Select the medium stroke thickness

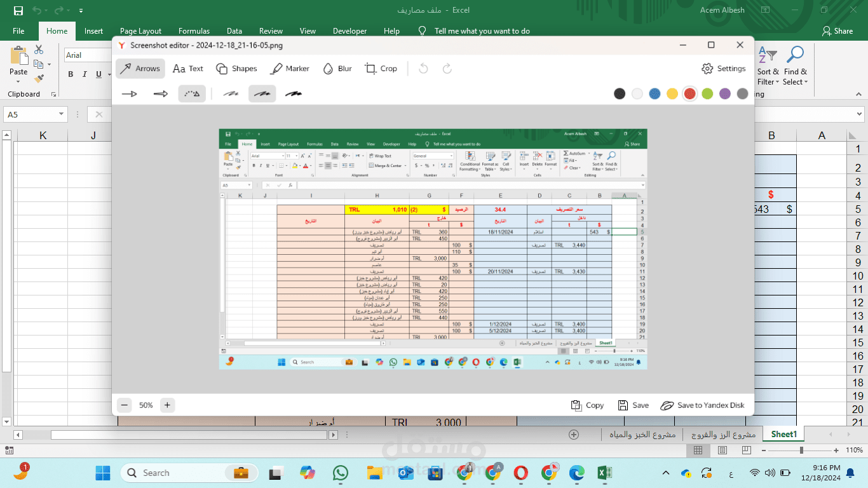click(262, 94)
